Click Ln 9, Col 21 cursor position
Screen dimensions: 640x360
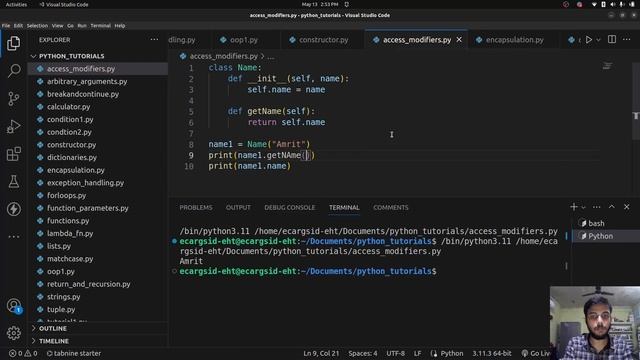pos(321,353)
